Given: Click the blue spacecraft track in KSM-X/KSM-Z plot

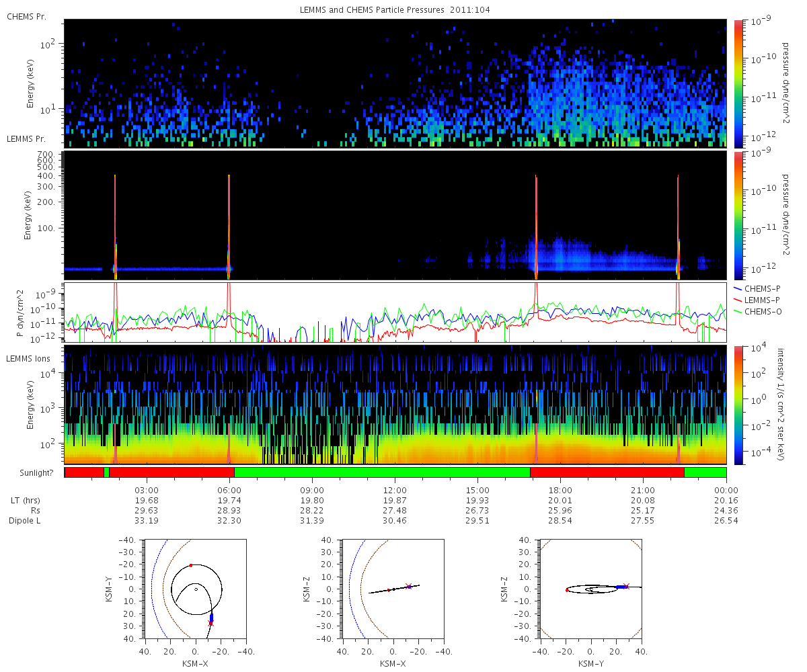Looking at the screenshot, I should coord(408,587).
